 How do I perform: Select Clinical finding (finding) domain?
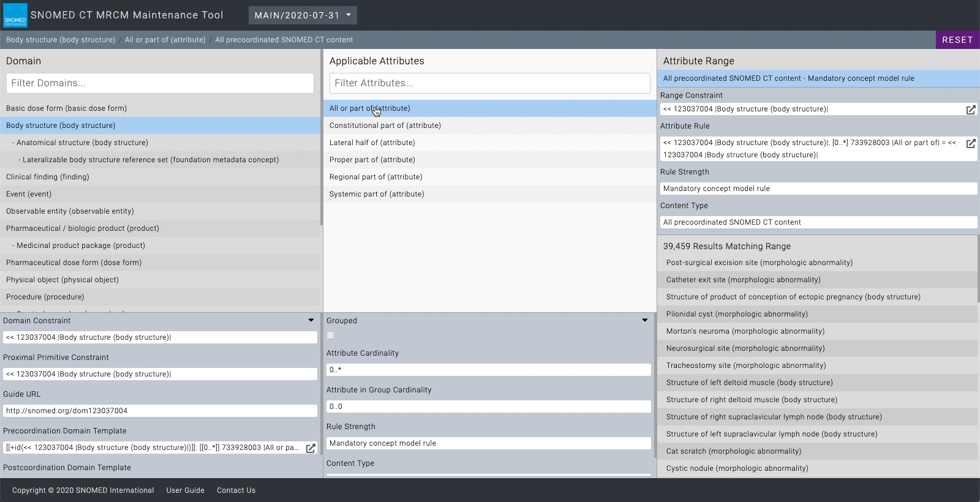click(160, 177)
